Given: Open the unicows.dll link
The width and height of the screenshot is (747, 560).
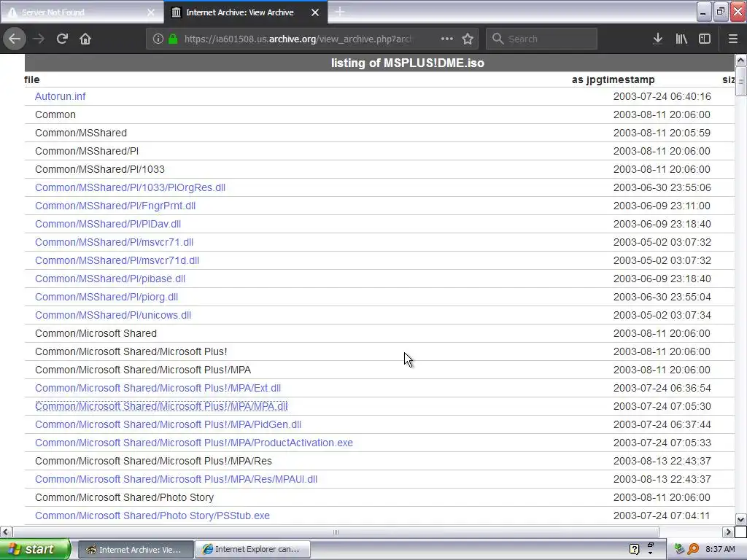Looking at the screenshot, I should click(x=113, y=315).
